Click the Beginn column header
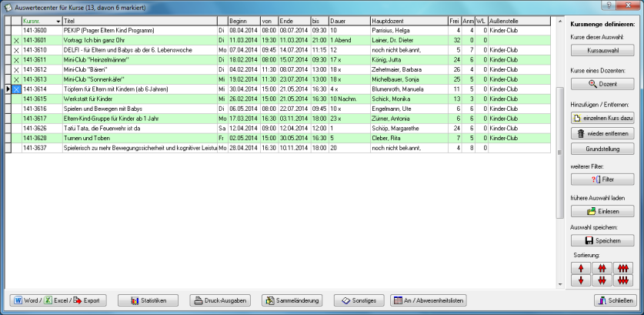Screen dimensions: 644x315 pyautogui.click(x=244, y=21)
